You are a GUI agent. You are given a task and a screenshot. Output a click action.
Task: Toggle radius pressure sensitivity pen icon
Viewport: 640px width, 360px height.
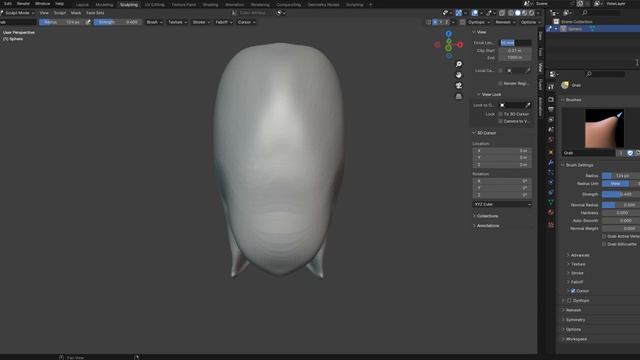(88, 22)
